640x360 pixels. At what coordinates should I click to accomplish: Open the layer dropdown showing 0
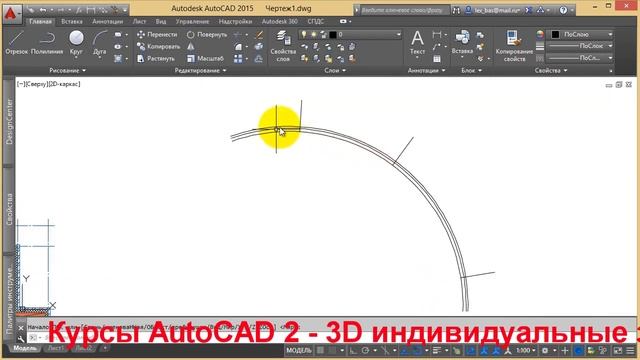[x=351, y=35]
